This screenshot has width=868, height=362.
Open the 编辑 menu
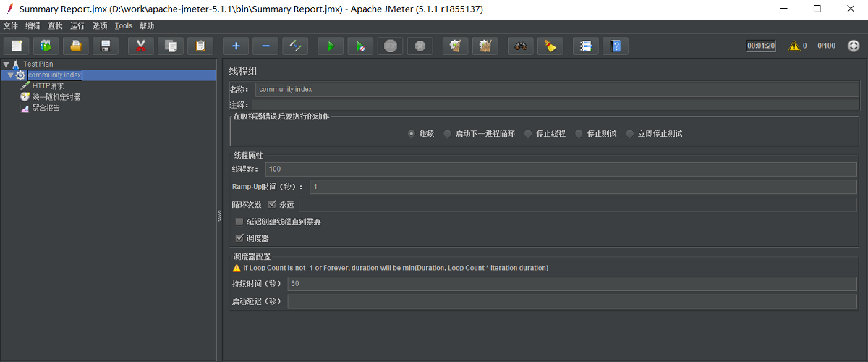click(33, 26)
